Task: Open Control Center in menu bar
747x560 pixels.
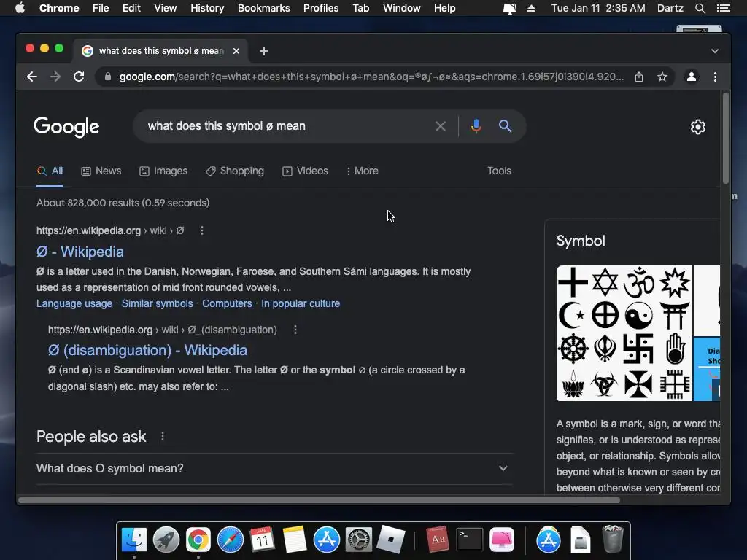Action: point(723,8)
